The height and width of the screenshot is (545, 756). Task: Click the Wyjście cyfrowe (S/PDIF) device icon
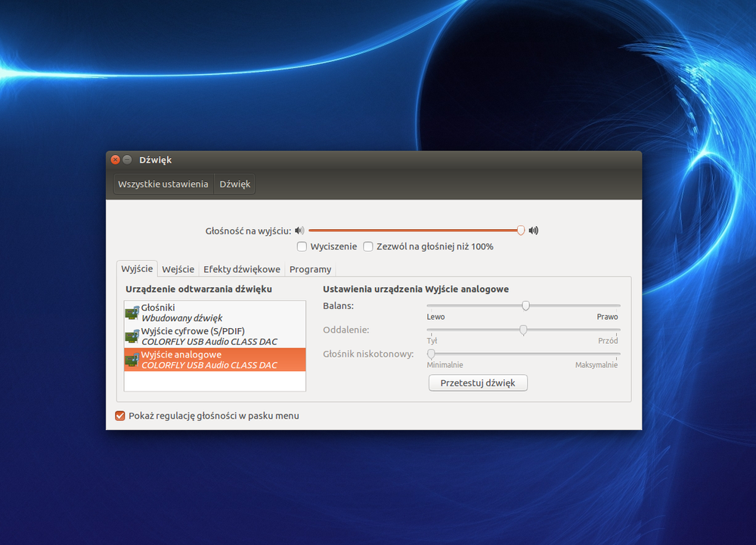(132, 336)
